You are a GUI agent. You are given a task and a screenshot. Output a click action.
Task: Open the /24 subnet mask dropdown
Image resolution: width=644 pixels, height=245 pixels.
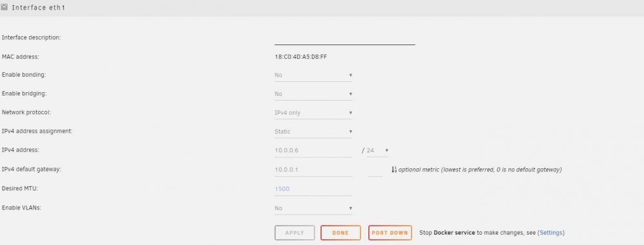pyautogui.click(x=377, y=151)
